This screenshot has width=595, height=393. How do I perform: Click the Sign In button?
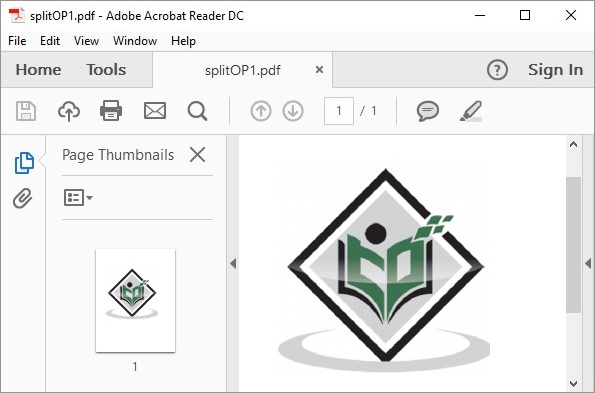pyautogui.click(x=555, y=70)
